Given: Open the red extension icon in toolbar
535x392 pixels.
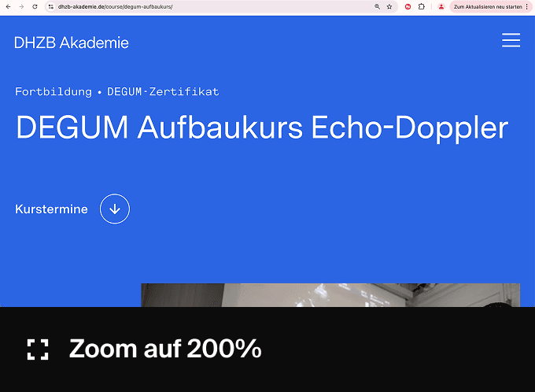Looking at the screenshot, I should (x=408, y=6).
